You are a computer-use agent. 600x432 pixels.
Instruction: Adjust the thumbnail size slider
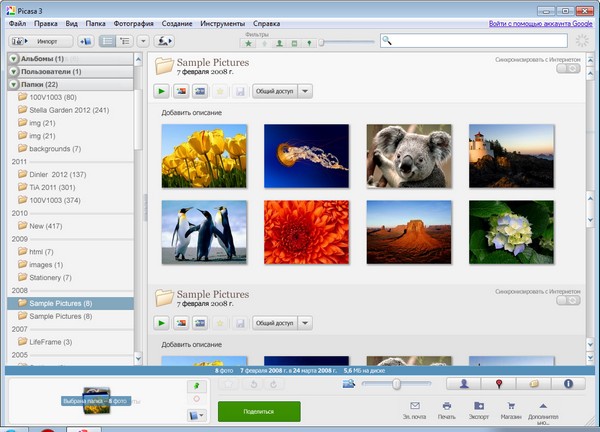pyautogui.click(x=397, y=383)
